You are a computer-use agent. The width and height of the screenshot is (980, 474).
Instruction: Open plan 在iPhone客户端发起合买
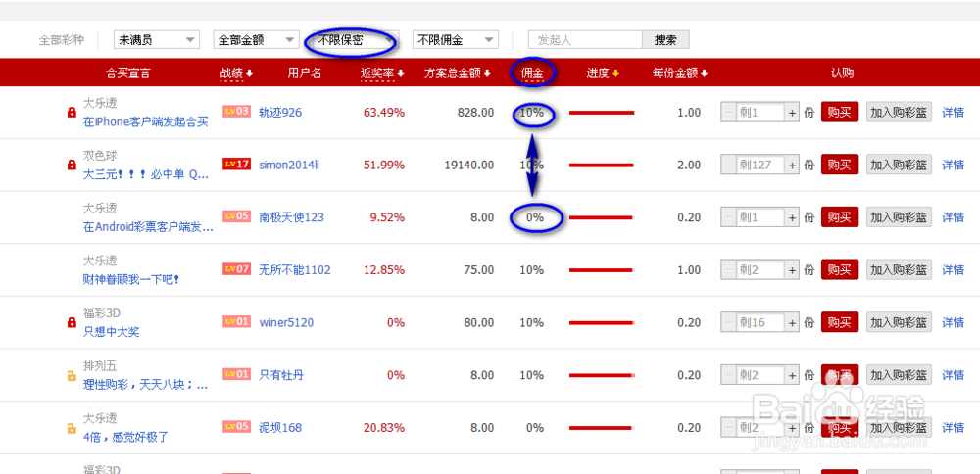(x=145, y=121)
